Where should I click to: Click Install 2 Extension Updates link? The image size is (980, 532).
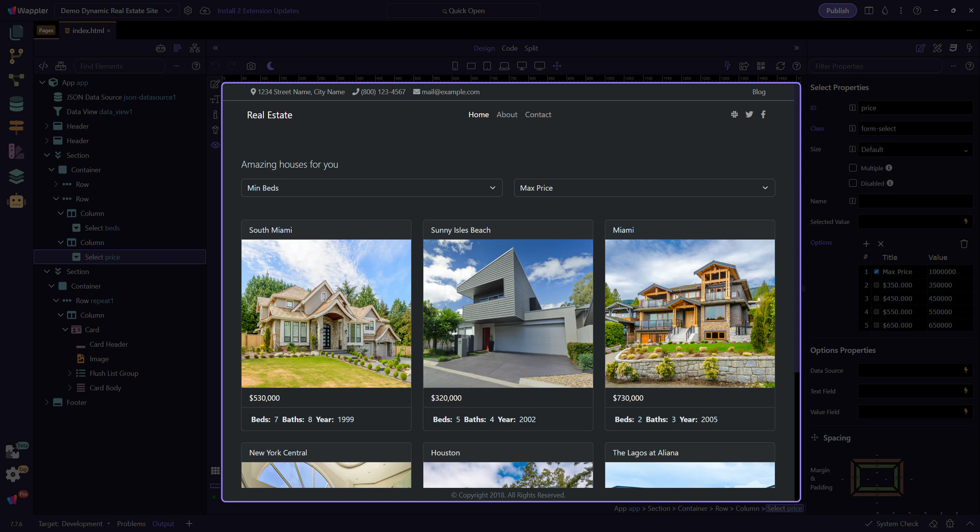[258, 11]
